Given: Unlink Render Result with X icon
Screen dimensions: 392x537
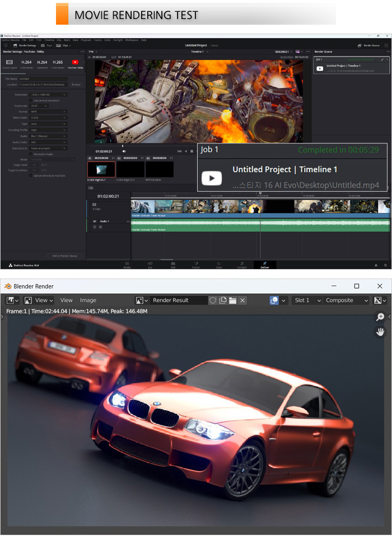Looking at the screenshot, I should (242, 300).
